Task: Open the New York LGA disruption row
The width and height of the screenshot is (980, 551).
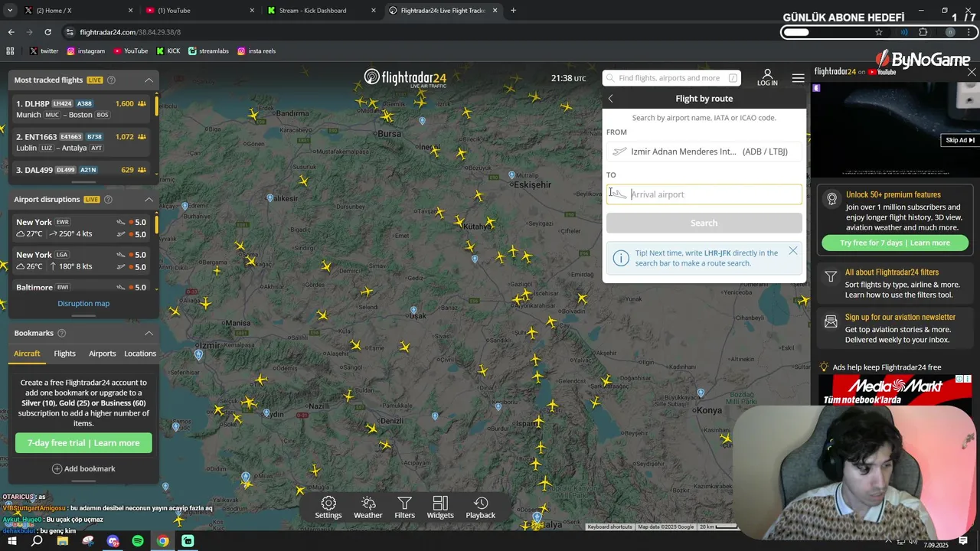Action: tap(81, 260)
